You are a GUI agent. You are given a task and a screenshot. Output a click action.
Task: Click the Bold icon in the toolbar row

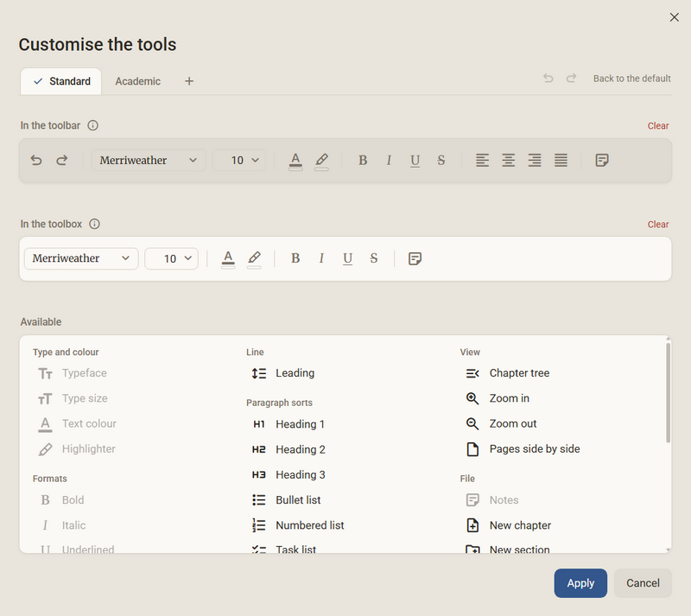363,160
